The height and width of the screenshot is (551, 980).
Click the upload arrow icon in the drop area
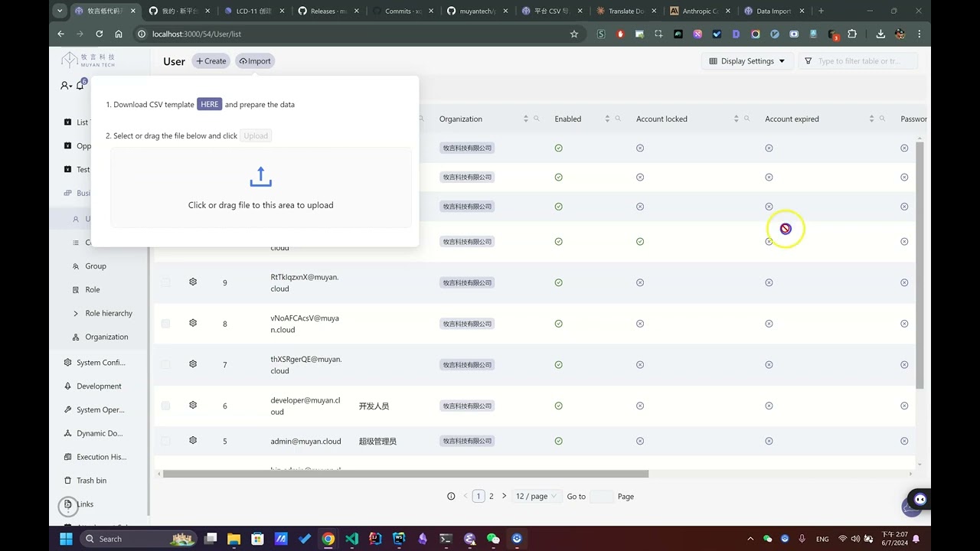[x=260, y=177]
